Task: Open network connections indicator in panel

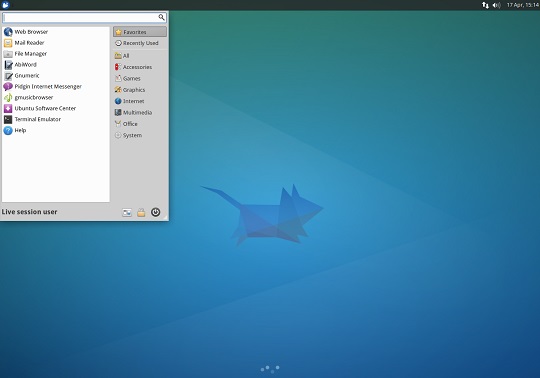Action: (485, 5)
